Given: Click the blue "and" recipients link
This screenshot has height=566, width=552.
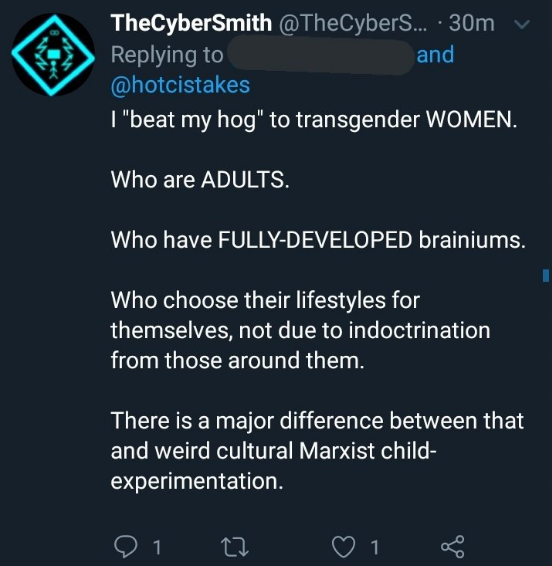Looking at the screenshot, I should (x=435, y=55).
